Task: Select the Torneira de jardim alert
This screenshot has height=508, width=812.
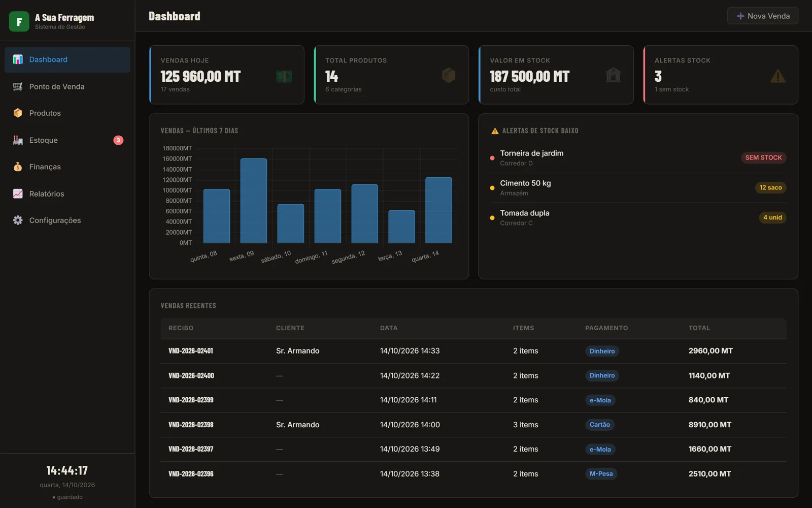Action: 638,158
